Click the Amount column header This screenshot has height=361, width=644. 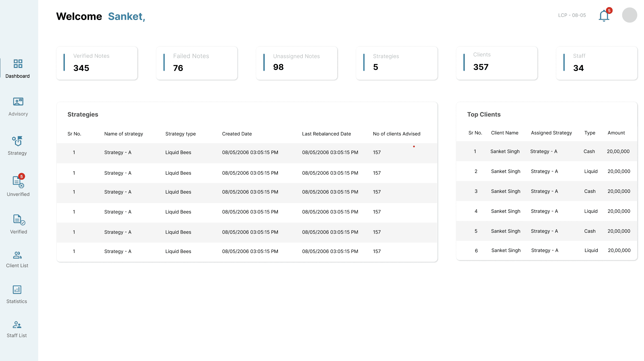tap(616, 133)
